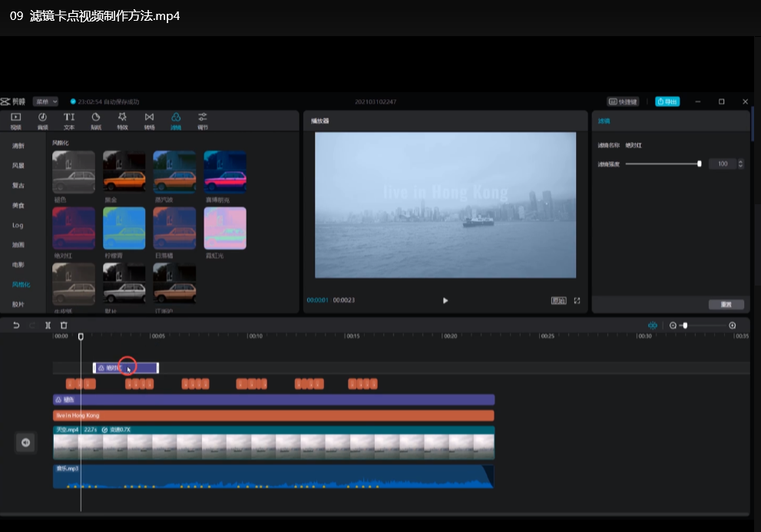The width and height of the screenshot is (761, 532).
Task: Choose the 褪色 grayscale filter thumbnail
Action: pyautogui.click(x=74, y=172)
